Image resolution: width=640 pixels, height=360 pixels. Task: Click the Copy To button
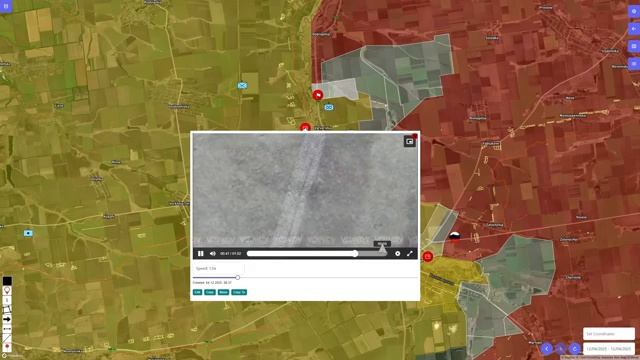coord(239,292)
